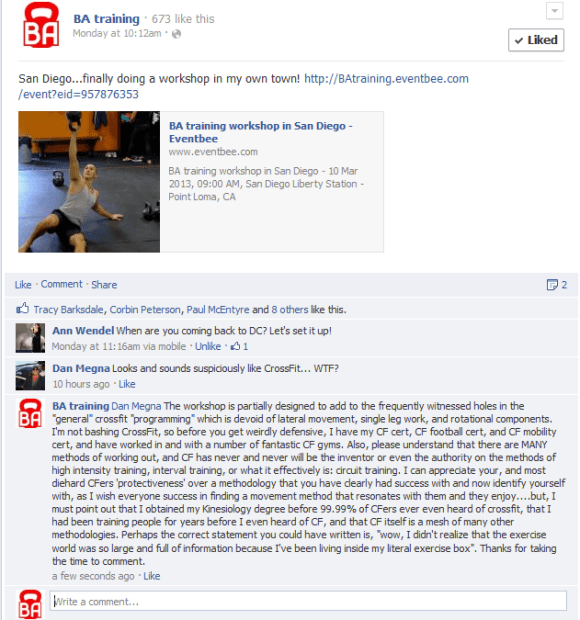Open the post options dropdown arrow
This screenshot has height=620, width=580.
(554, 11)
